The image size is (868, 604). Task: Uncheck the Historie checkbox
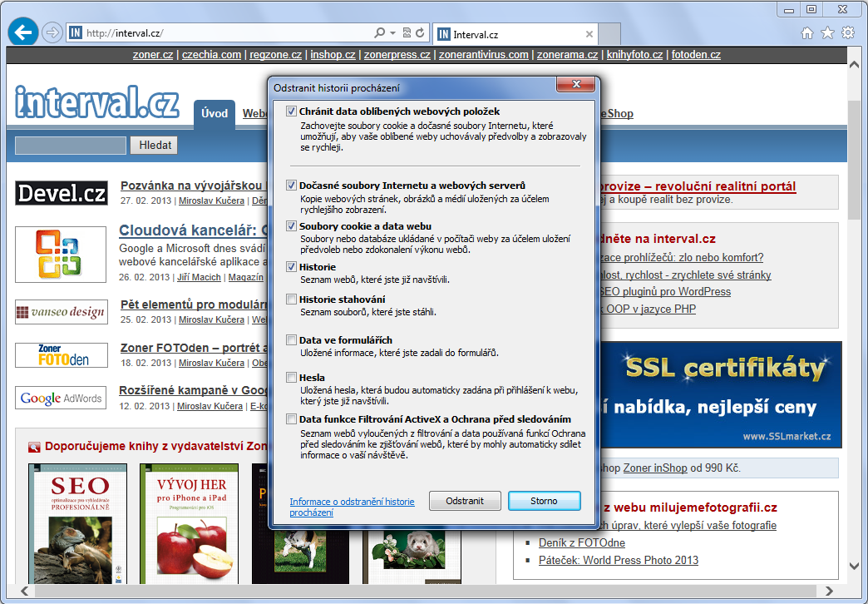(291, 266)
